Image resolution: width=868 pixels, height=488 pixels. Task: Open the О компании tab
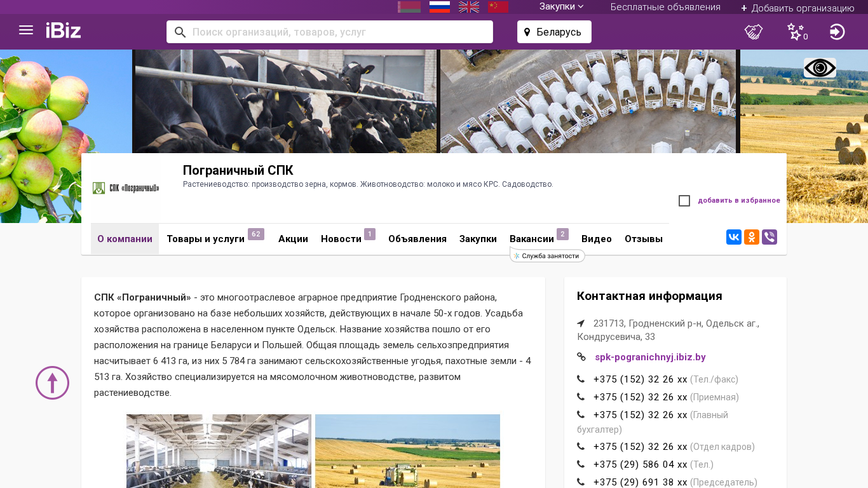click(125, 239)
